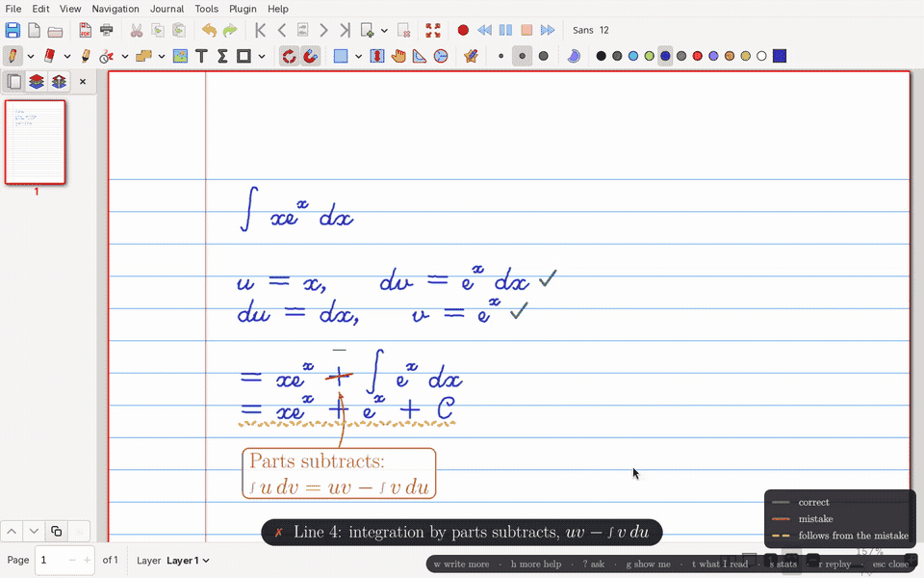
Task: Open the File menu
Action: [13, 9]
